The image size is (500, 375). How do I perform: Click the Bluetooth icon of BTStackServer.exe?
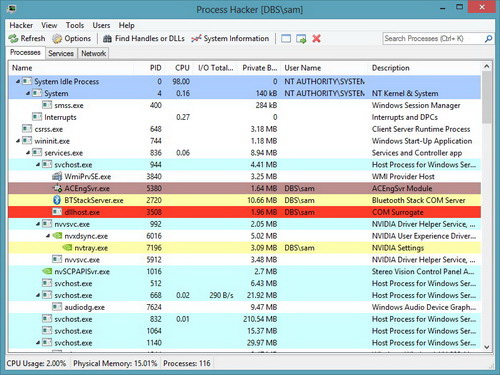click(x=57, y=200)
